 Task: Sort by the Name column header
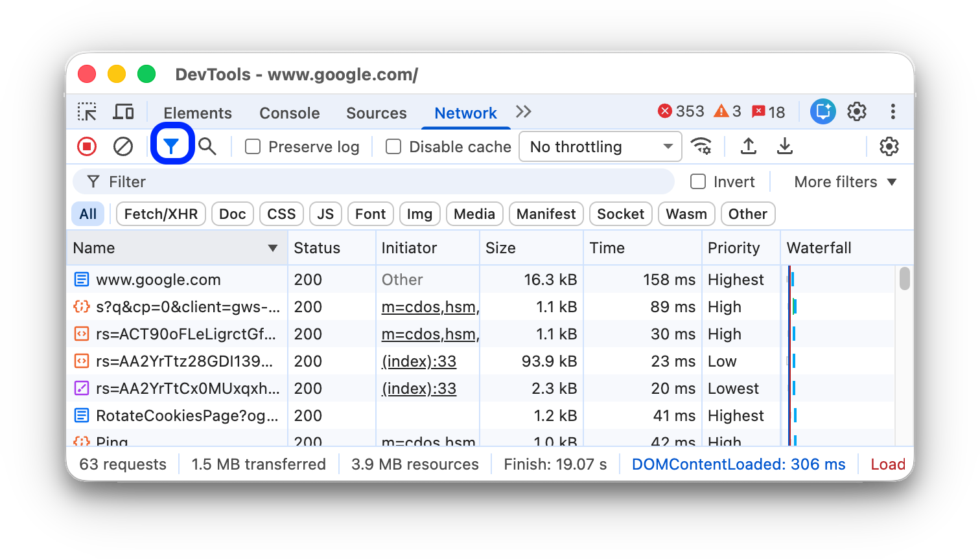click(x=176, y=248)
